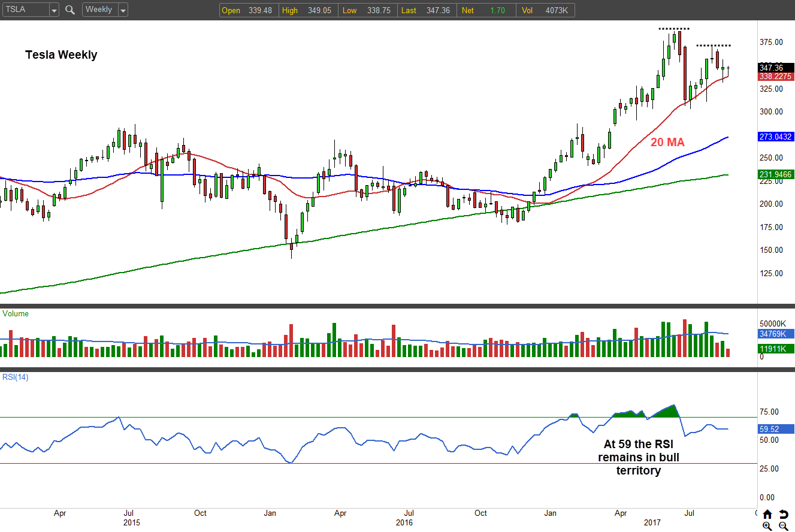This screenshot has width=795, height=532.
Task: Select the Last value in the quote bar
Action: (438, 10)
